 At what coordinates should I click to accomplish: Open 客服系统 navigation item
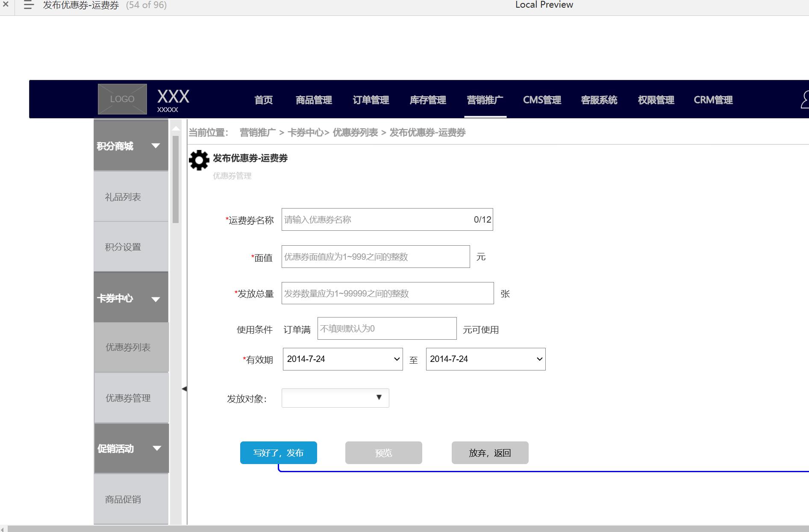[599, 100]
